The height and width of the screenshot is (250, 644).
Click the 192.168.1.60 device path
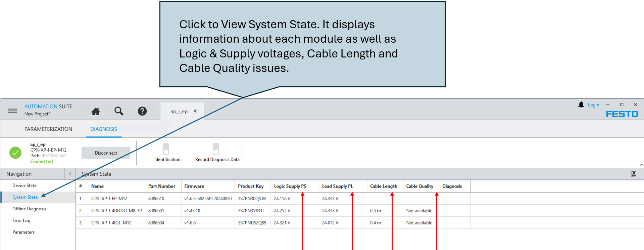54,156
